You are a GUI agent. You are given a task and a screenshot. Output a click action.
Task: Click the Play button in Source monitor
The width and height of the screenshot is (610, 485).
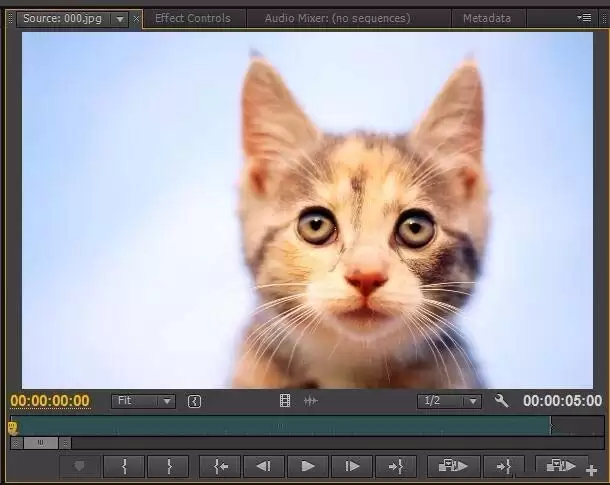(307, 466)
